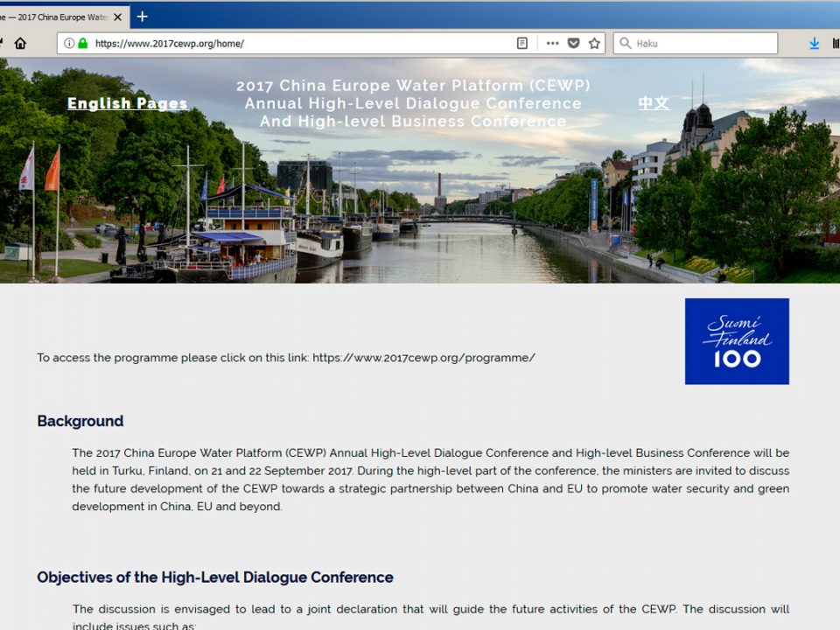Open the Downloads panel arrow icon

814,44
